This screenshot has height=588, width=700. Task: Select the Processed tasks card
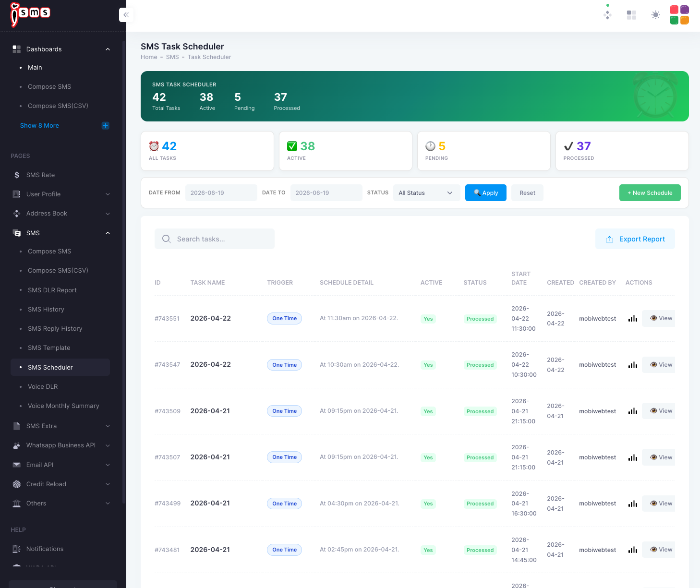coord(622,151)
